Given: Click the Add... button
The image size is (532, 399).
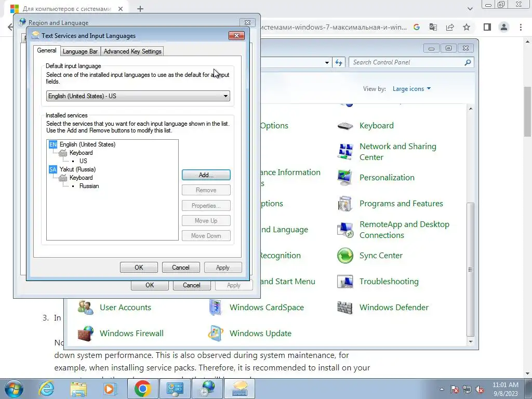Looking at the screenshot, I should (x=206, y=175).
